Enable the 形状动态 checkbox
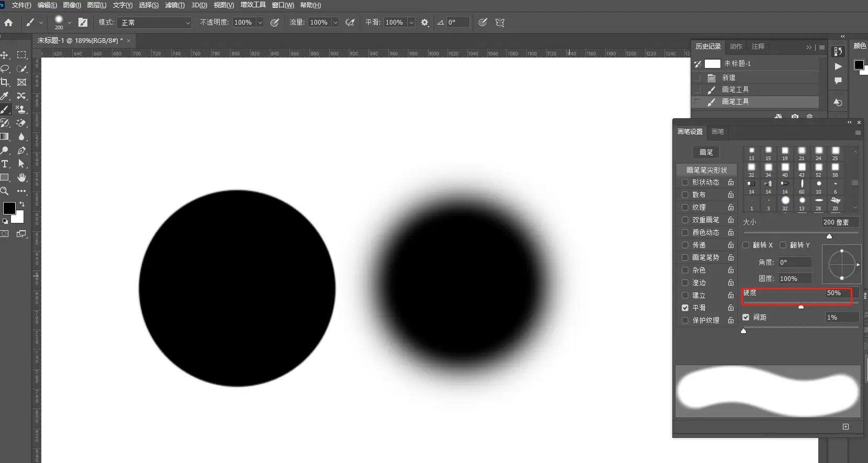The width and height of the screenshot is (868, 463). (x=685, y=182)
